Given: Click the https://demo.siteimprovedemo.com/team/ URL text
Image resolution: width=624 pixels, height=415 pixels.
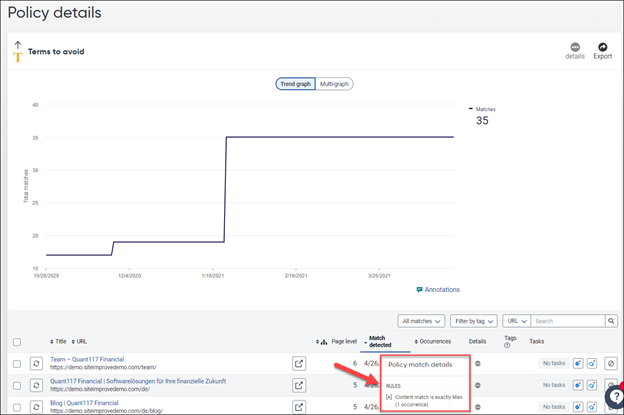Looking at the screenshot, I should (103, 368).
